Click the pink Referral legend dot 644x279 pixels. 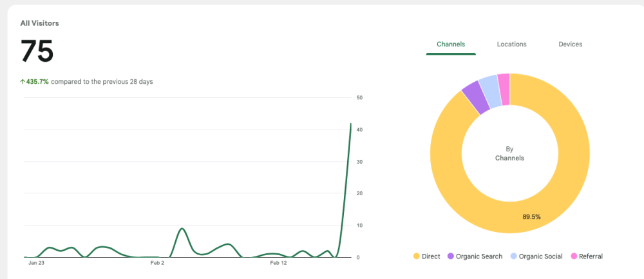(574, 256)
